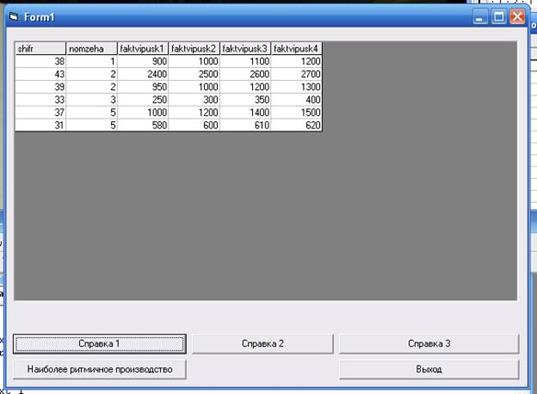Close the Form1 window
Image resolution: width=537 pixels, height=394 pixels.
click(x=517, y=17)
